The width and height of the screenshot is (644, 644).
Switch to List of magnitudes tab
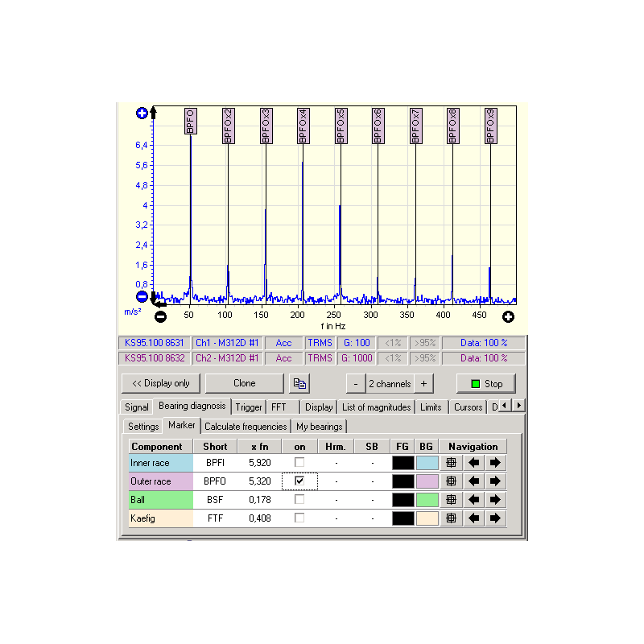tap(376, 407)
